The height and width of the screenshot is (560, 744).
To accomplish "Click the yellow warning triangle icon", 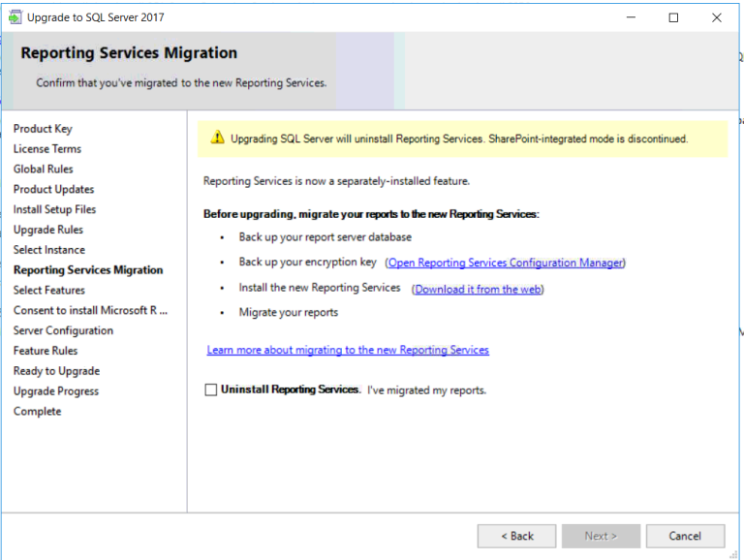I will click(217, 139).
